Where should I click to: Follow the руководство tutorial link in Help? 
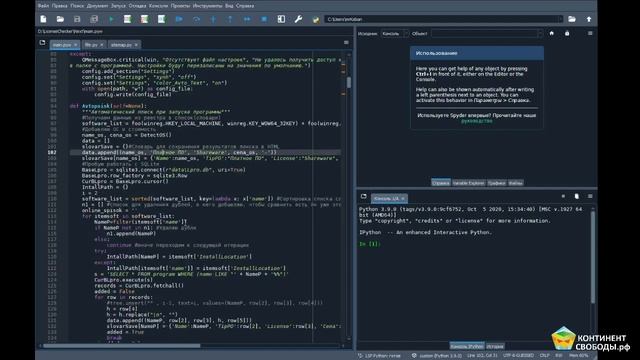coord(476,121)
